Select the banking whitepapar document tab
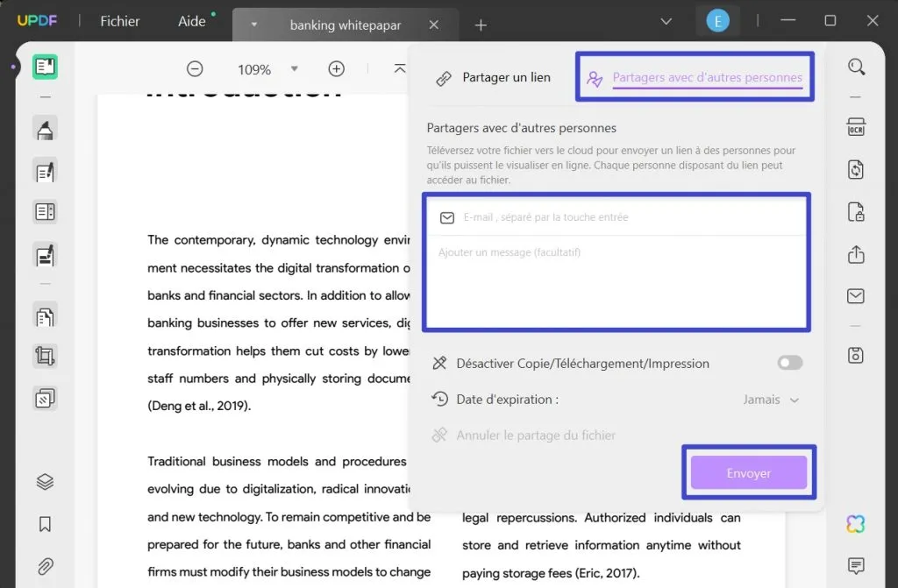 click(346, 25)
